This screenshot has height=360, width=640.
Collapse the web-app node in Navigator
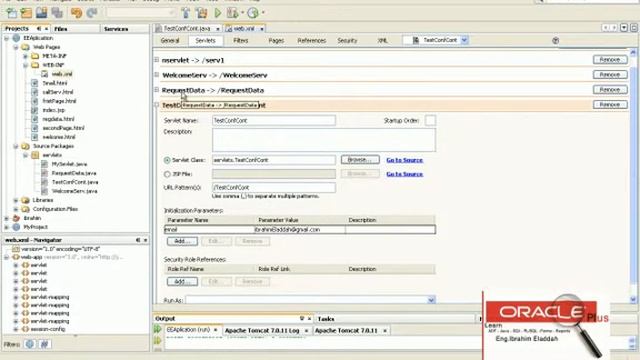(x=7, y=257)
